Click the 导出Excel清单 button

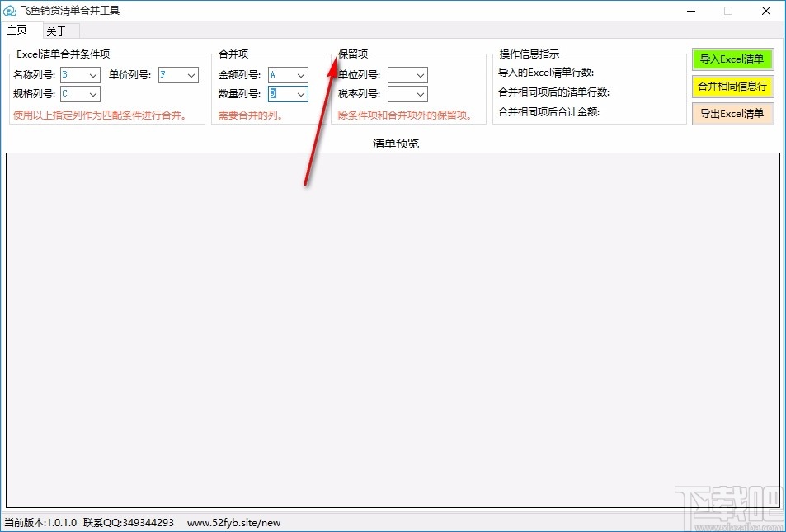click(732, 114)
